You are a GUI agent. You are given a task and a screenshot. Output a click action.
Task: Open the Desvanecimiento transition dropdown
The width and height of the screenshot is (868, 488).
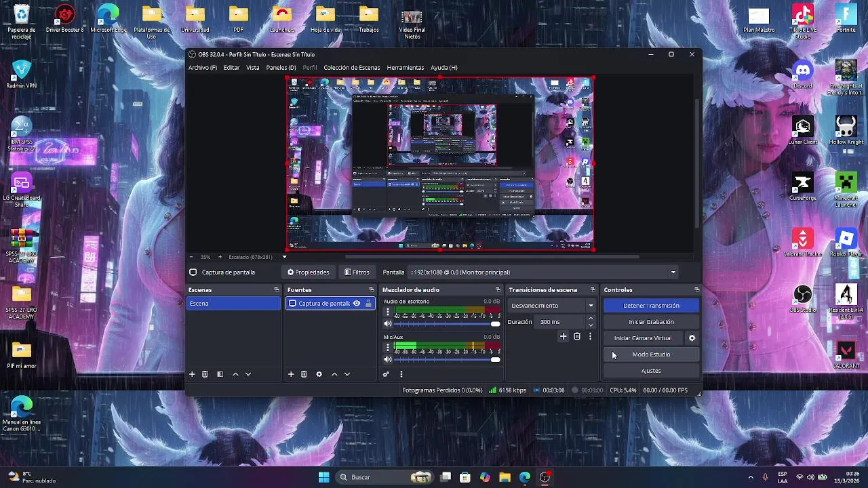(x=552, y=306)
